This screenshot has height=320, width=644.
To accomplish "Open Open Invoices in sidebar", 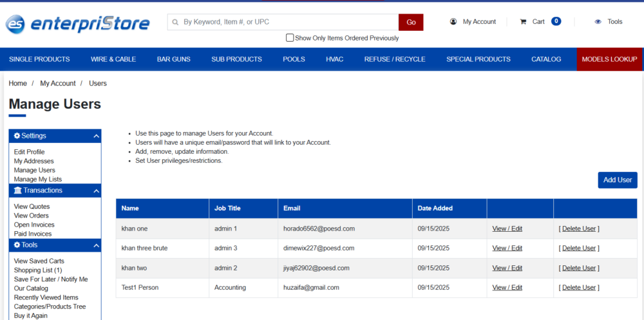I will [34, 225].
